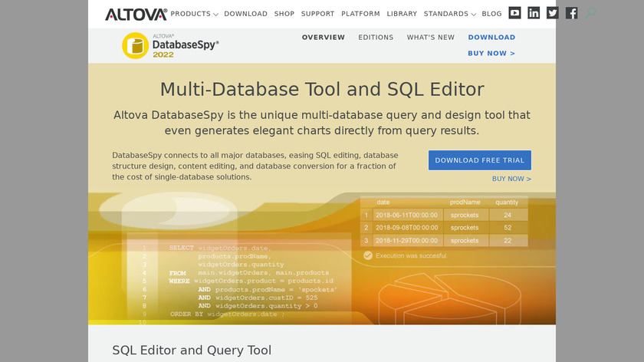Viewport: 644px width, 362px height.
Task: Switch to the What's New tab
Action: (430, 38)
